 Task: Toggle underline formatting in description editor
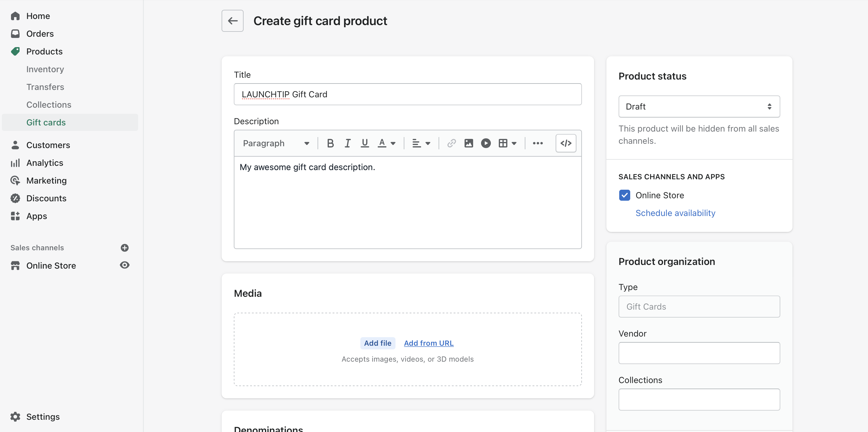[365, 143]
